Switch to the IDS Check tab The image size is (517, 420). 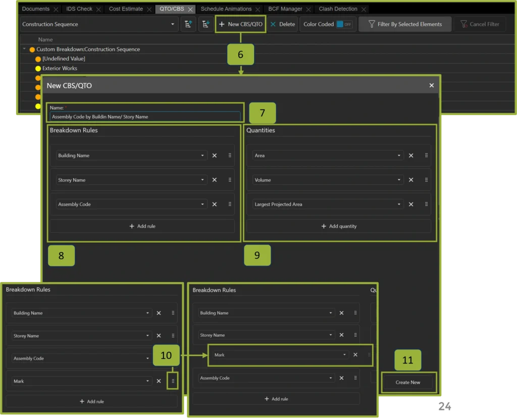79,9
